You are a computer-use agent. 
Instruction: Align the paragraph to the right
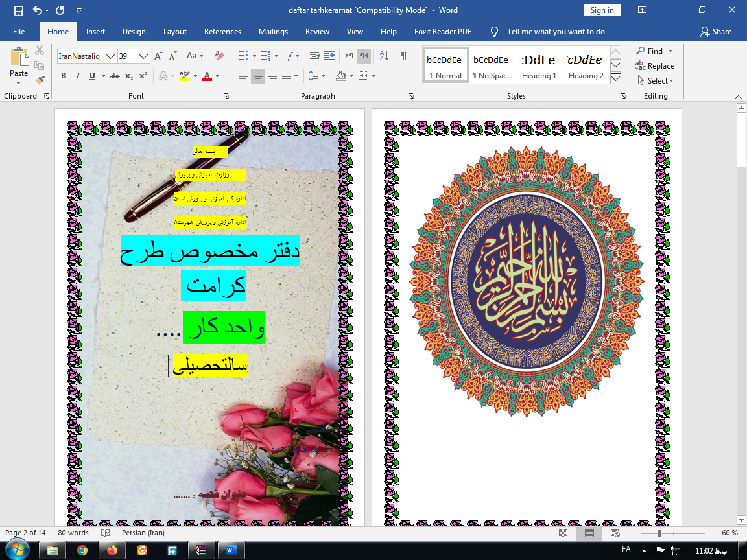pyautogui.click(x=272, y=76)
